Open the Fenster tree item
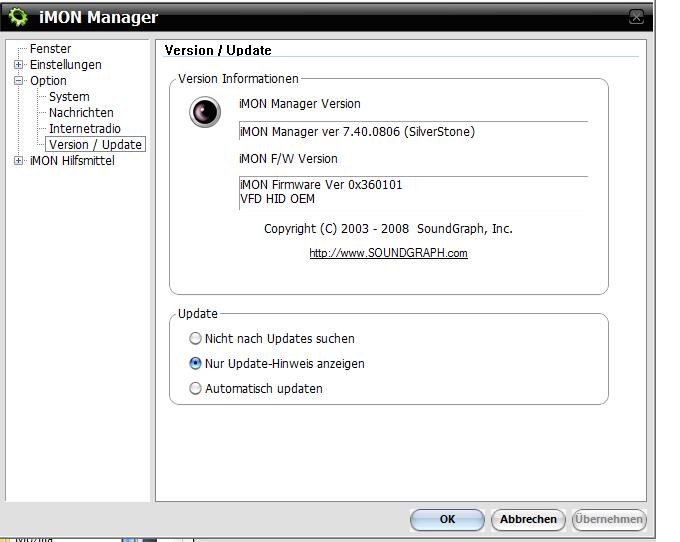Viewport: 680px width, 542px height. coord(50,49)
